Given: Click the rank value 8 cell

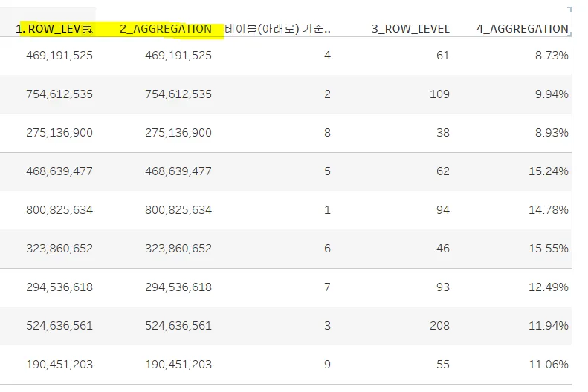Looking at the screenshot, I should click(327, 133).
